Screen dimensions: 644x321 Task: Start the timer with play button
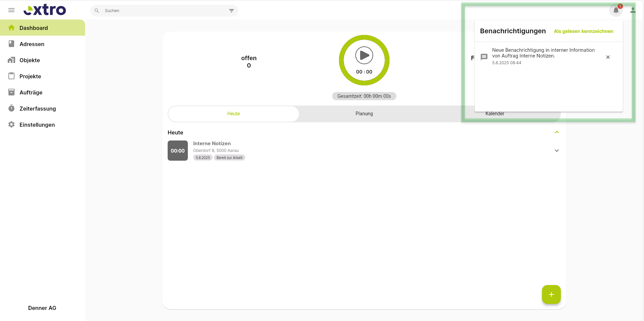click(364, 55)
